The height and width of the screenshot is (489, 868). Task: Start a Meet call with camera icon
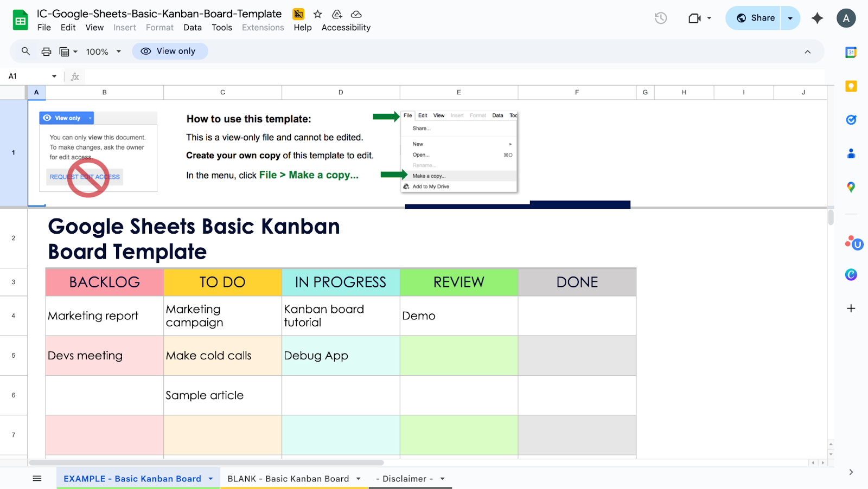(694, 18)
